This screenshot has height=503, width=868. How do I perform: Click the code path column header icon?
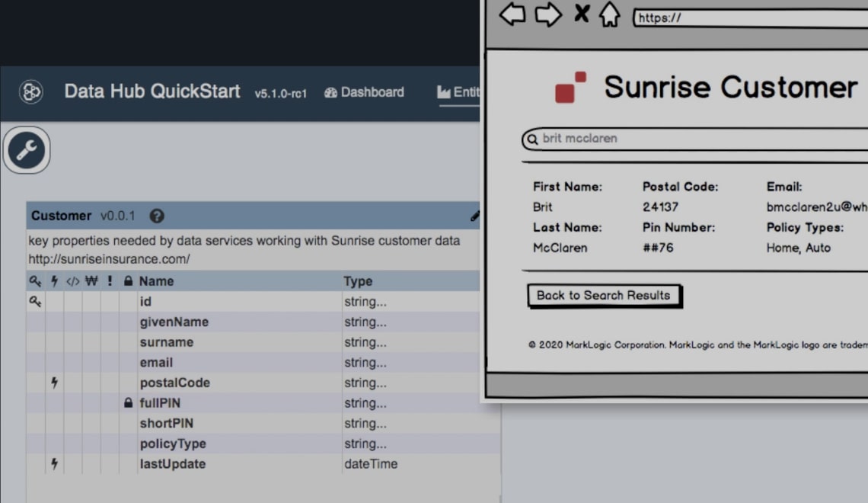[x=72, y=281]
